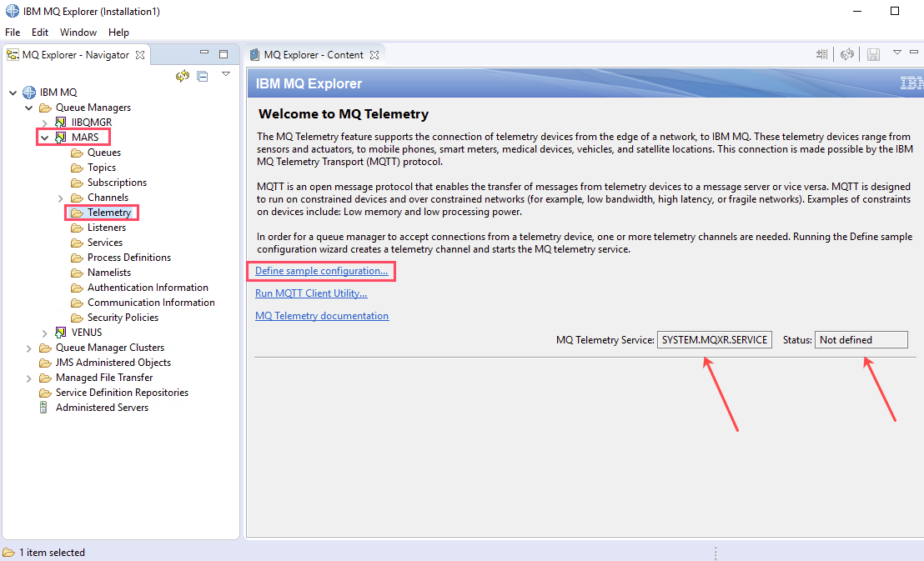
Task: Open the Navigator view menu dropdown arrow
Action: pyautogui.click(x=226, y=74)
